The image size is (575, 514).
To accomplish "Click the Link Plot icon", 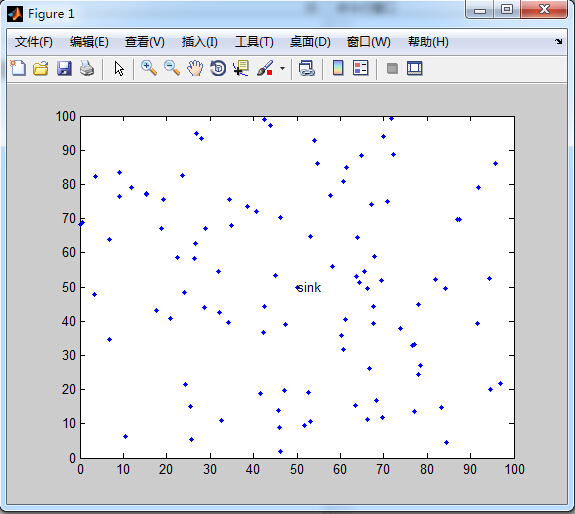I will coord(307,68).
